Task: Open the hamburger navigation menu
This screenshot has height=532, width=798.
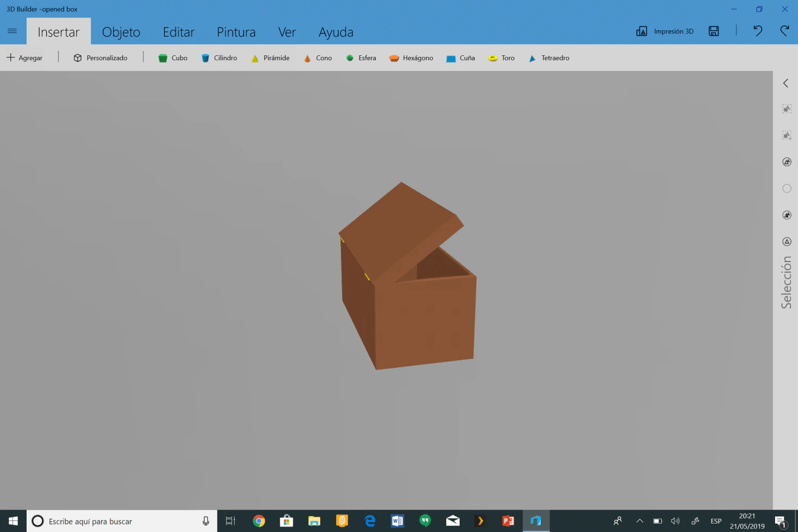Action: (12, 31)
